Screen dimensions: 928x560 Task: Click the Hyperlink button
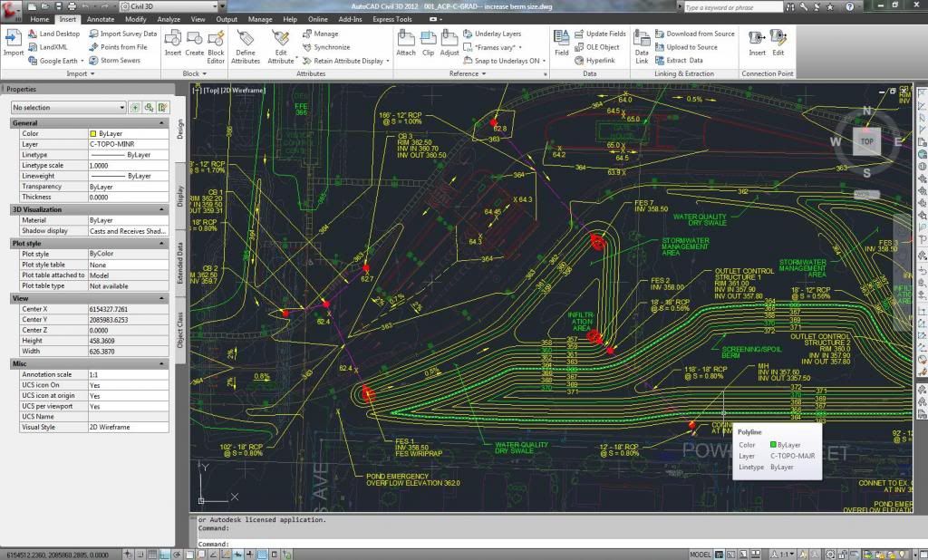(x=598, y=61)
